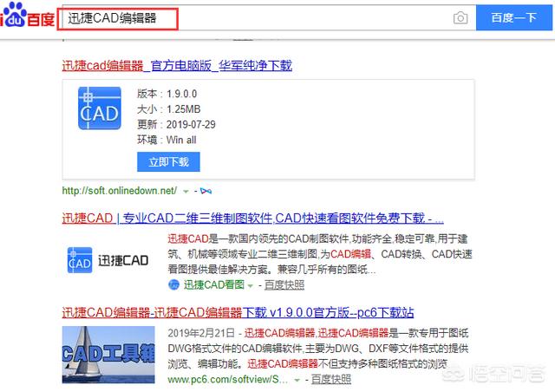Open the camera image search icon
Viewport: 555px width, 392px height.
click(x=460, y=18)
